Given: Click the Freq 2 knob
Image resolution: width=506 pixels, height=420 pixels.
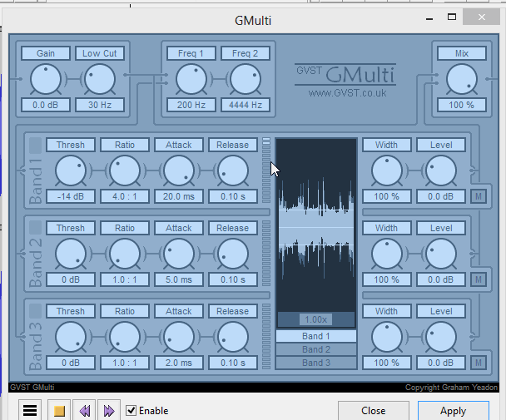Looking at the screenshot, I should click(246, 79).
